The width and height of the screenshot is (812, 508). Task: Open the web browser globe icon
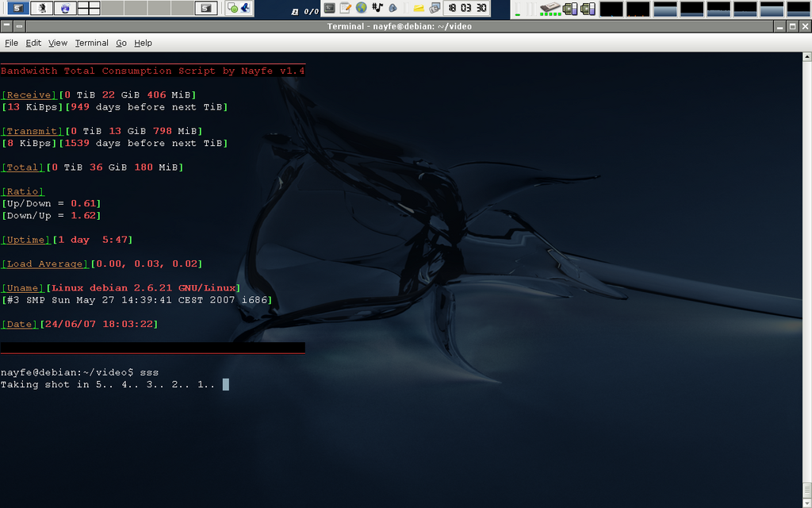coord(362,8)
